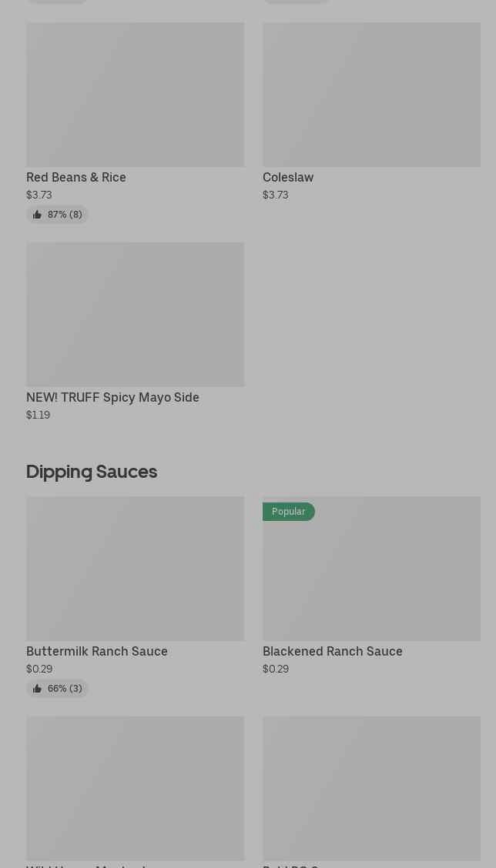Click the Red Beans & Rice title
The height and width of the screenshot is (868, 496).
76,177
